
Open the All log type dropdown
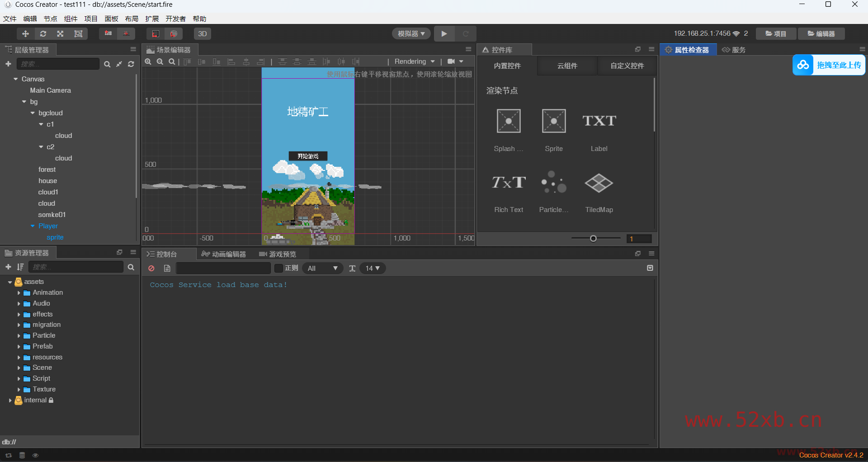(322, 269)
